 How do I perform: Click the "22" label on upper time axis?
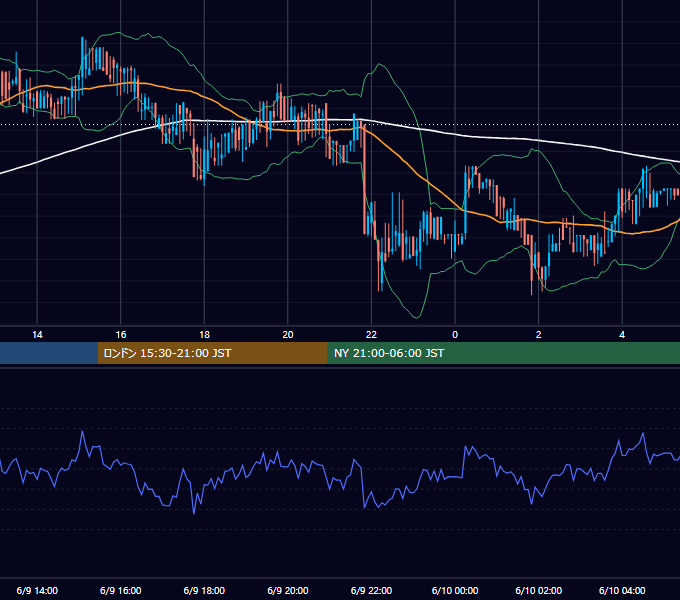click(x=371, y=335)
